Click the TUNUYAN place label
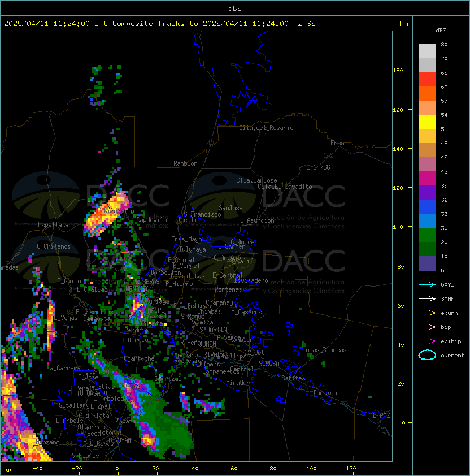 (120, 440)
